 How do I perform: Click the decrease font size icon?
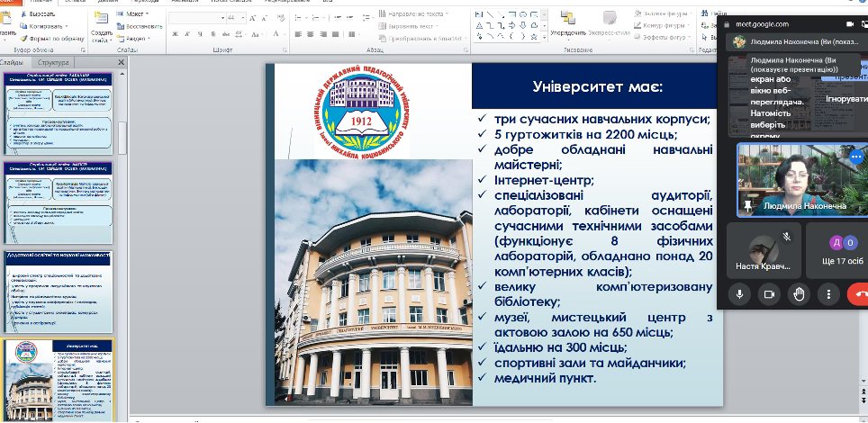266,18
